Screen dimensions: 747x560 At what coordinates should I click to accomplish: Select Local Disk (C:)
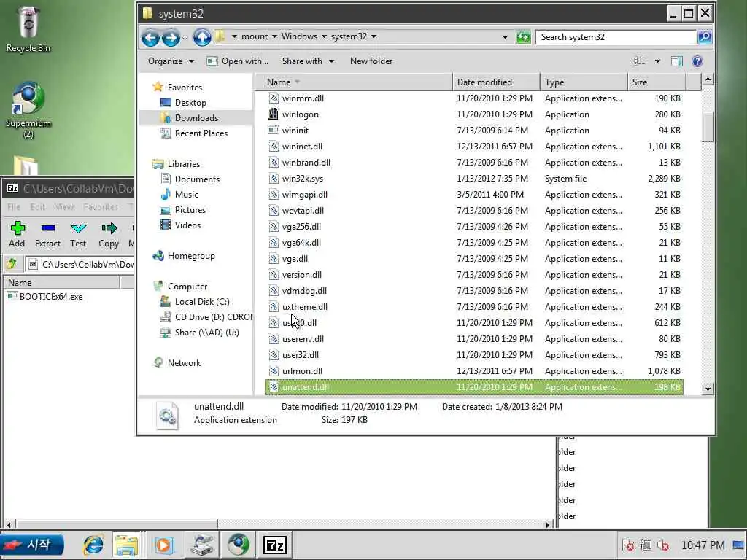click(x=202, y=301)
